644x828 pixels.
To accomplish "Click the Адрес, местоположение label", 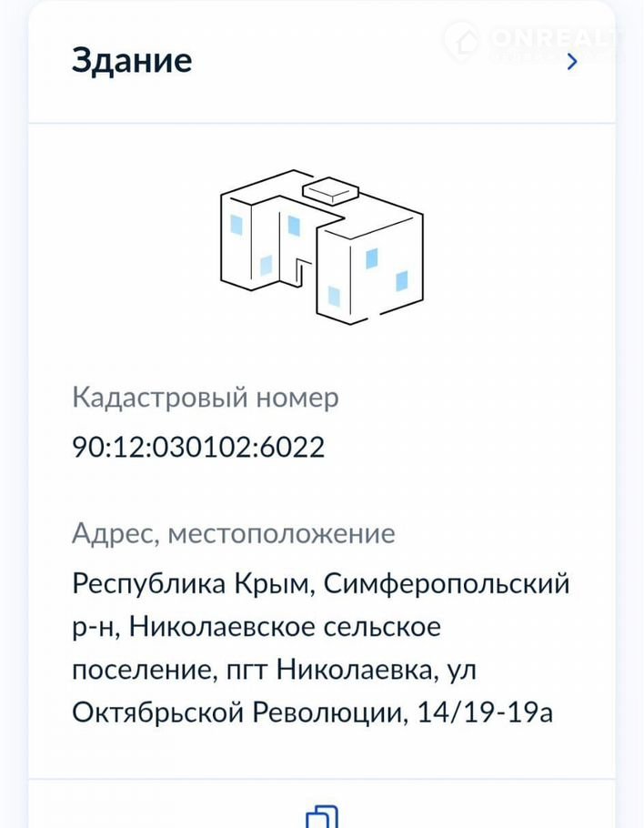I will (x=234, y=533).
